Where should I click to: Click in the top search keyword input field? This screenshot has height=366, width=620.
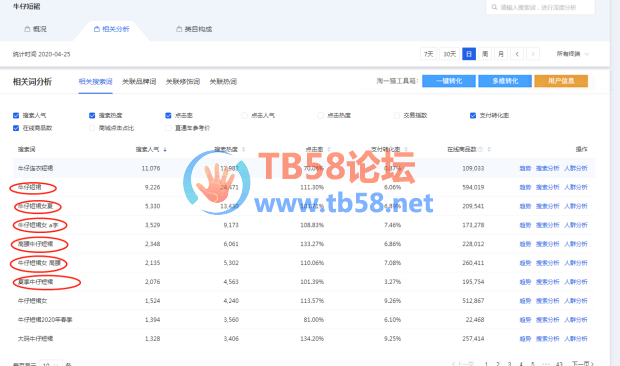(540, 7)
